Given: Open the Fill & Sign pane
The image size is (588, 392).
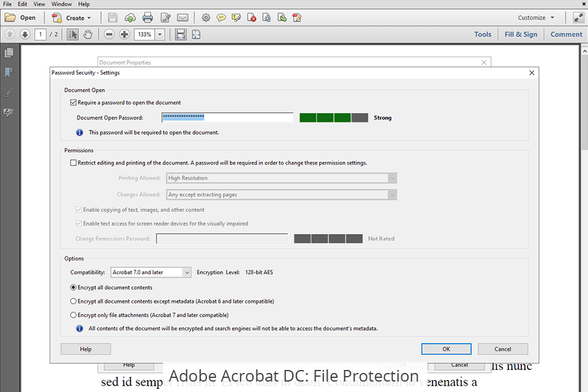Looking at the screenshot, I should (521, 34).
